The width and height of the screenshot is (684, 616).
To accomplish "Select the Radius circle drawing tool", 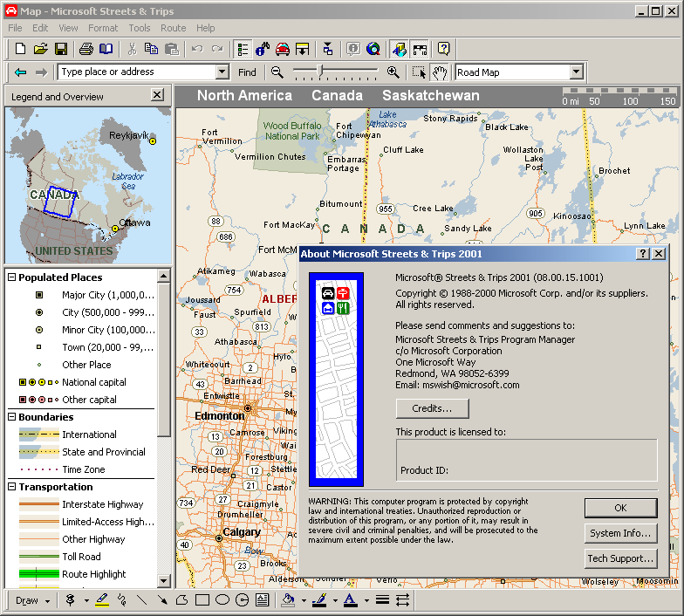I will pos(243,600).
